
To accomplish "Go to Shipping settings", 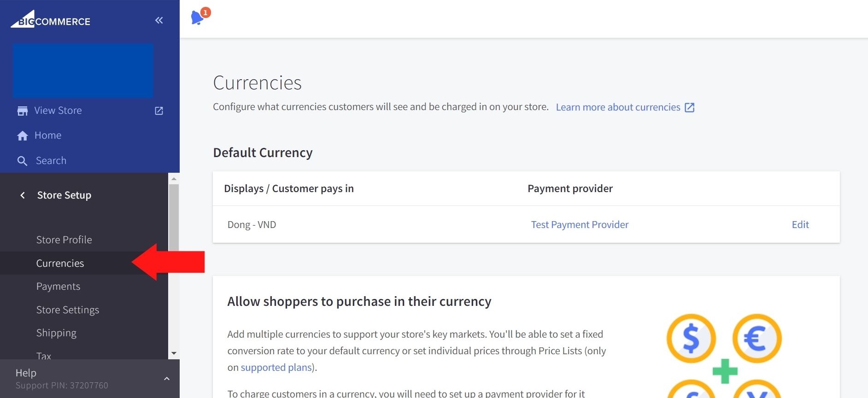I will coord(56,333).
